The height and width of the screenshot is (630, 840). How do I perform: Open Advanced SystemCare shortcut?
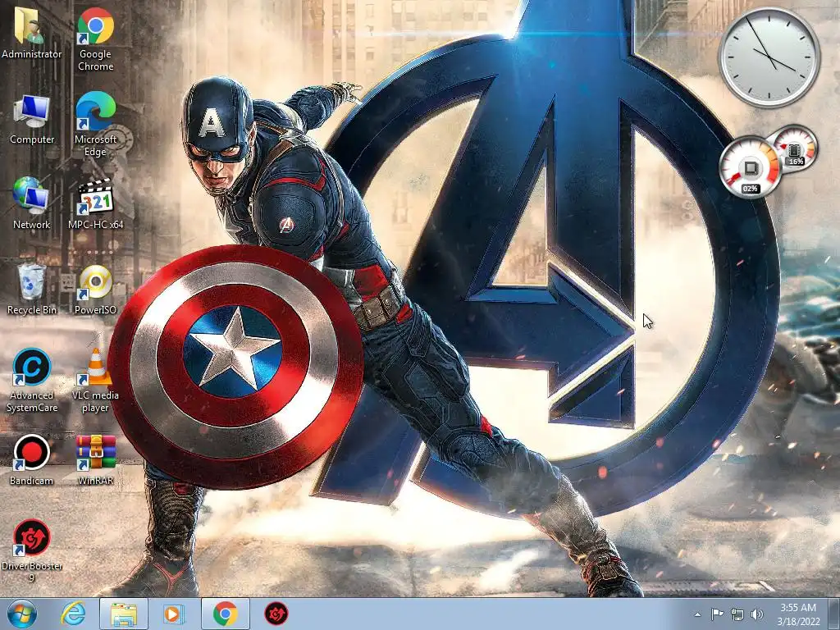point(32,381)
